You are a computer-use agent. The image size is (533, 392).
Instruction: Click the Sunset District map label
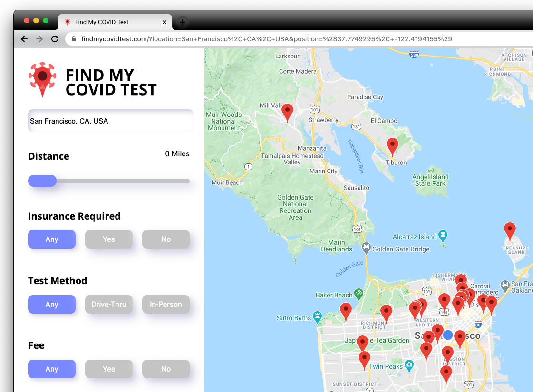[x=355, y=384]
